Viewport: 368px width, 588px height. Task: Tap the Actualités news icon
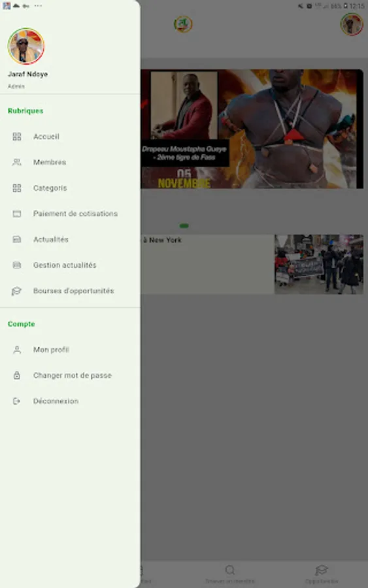tap(17, 239)
